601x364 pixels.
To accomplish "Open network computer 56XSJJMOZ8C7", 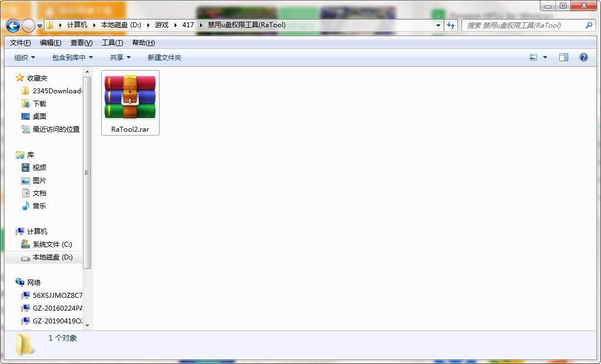I will pyautogui.click(x=52, y=296).
